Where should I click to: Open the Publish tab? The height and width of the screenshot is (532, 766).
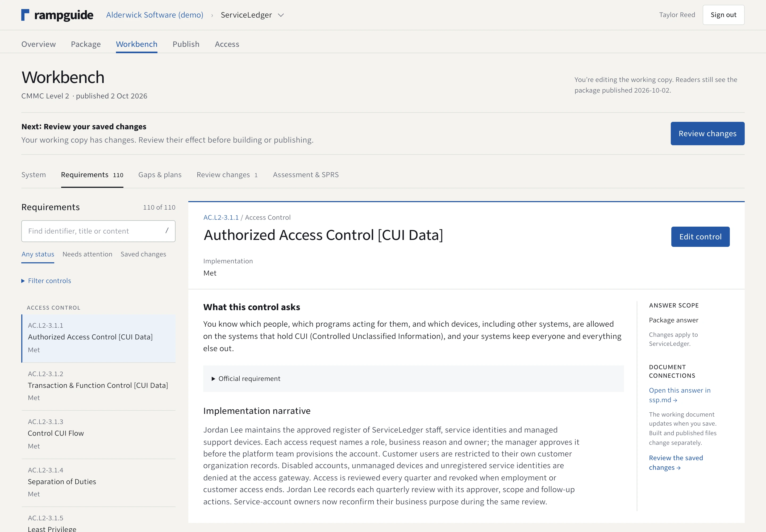pos(186,44)
